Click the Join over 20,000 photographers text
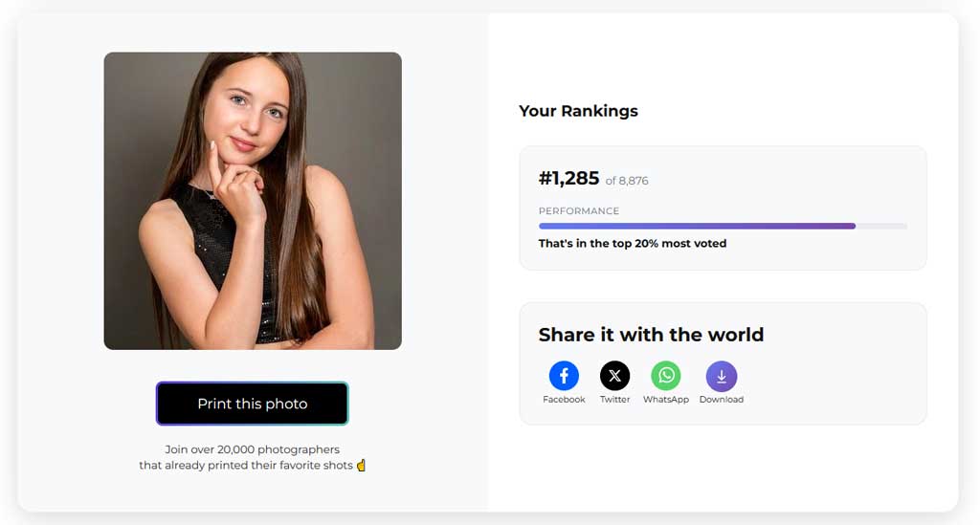980x525 pixels. [x=253, y=449]
